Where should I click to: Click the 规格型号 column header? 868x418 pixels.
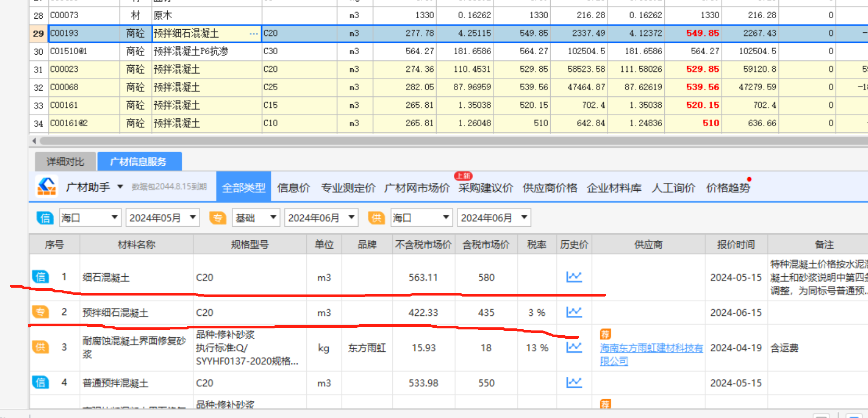250,244
